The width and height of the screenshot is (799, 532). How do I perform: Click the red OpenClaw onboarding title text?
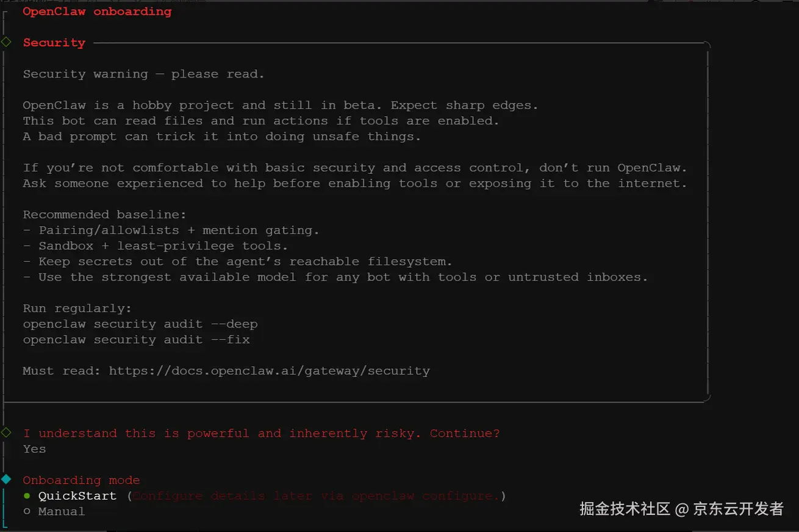pyautogui.click(x=97, y=11)
